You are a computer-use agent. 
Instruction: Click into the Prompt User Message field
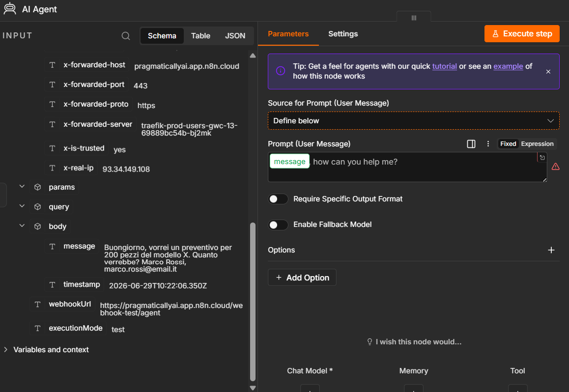point(407,167)
